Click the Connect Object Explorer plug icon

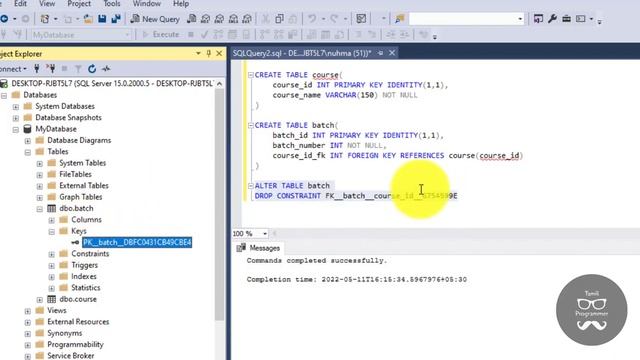point(37,69)
